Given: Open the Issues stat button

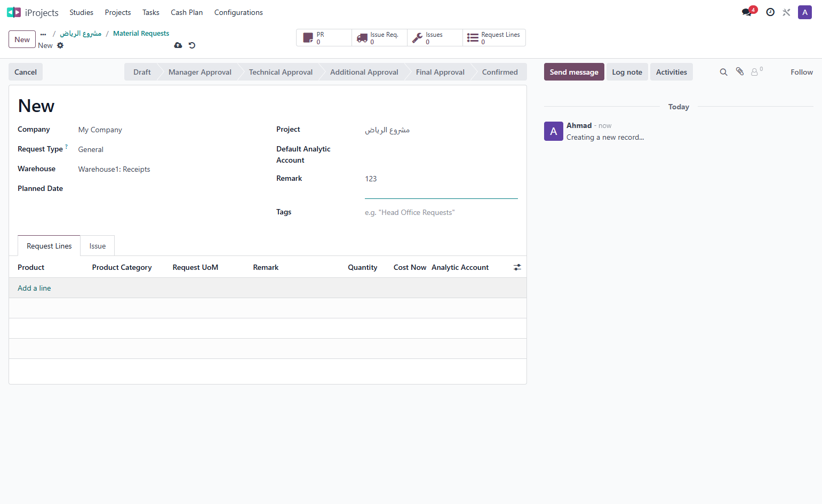Looking at the screenshot, I should pyautogui.click(x=435, y=38).
